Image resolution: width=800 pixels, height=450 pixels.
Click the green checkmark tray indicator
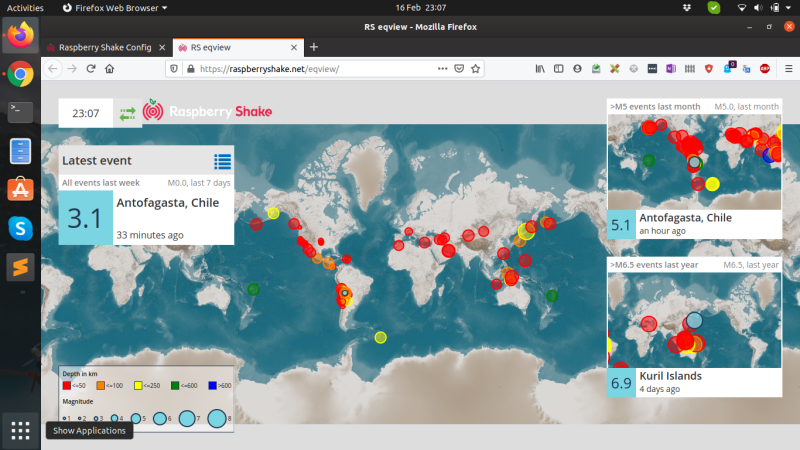coord(714,8)
